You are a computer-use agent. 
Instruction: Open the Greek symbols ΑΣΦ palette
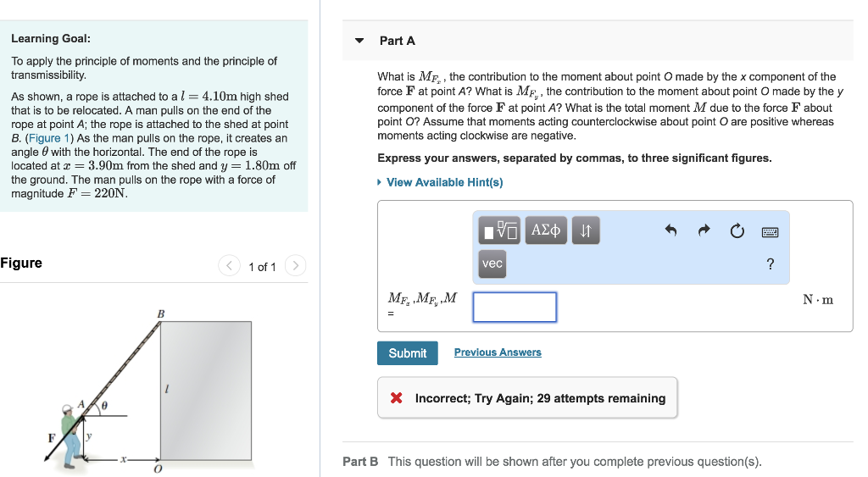coord(546,230)
